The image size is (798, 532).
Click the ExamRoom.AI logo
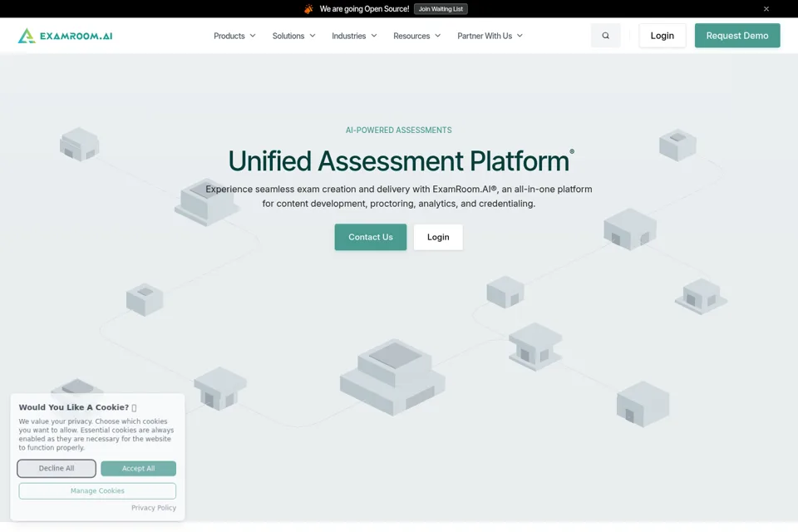tap(65, 36)
